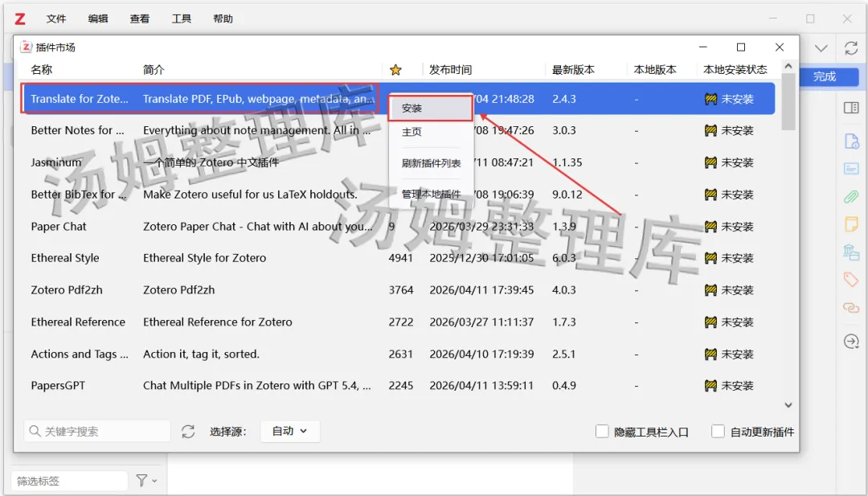Open the Libraries and Collections sidebar icon
The width and height of the screenshot is (868, 496).
(851, 252)
